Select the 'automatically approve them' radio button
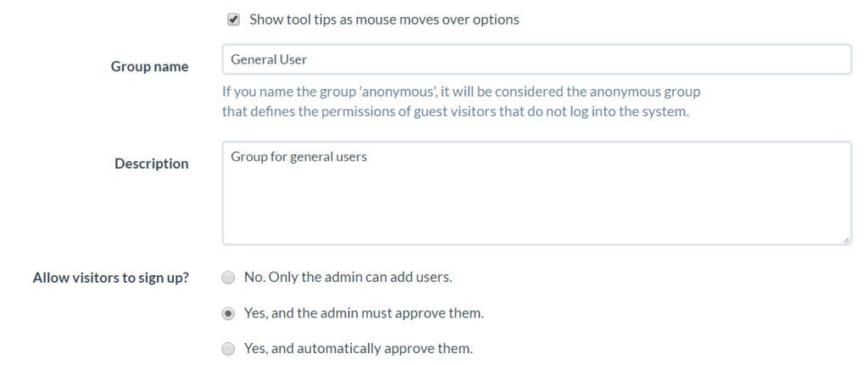 click(228, 349)
